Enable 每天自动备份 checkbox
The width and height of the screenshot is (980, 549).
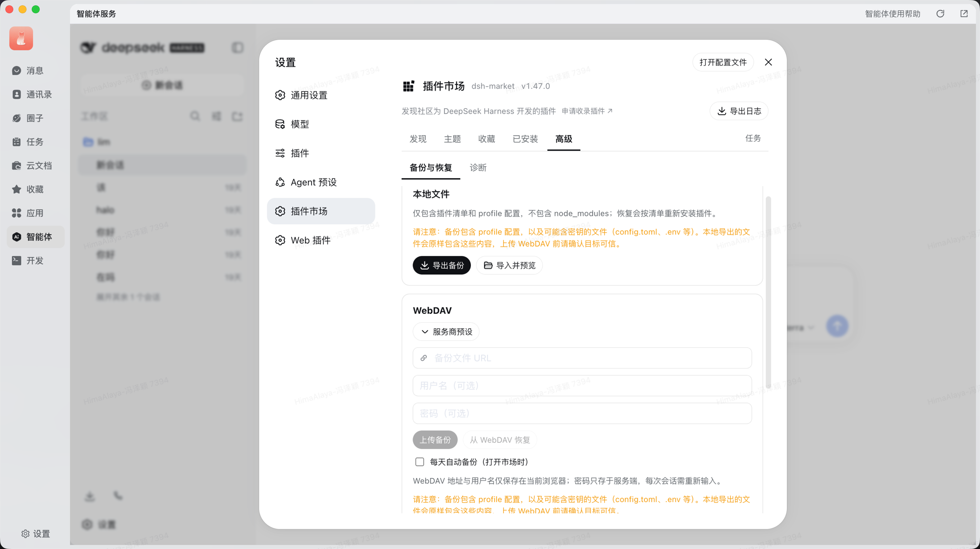click(x=419, y=462)
